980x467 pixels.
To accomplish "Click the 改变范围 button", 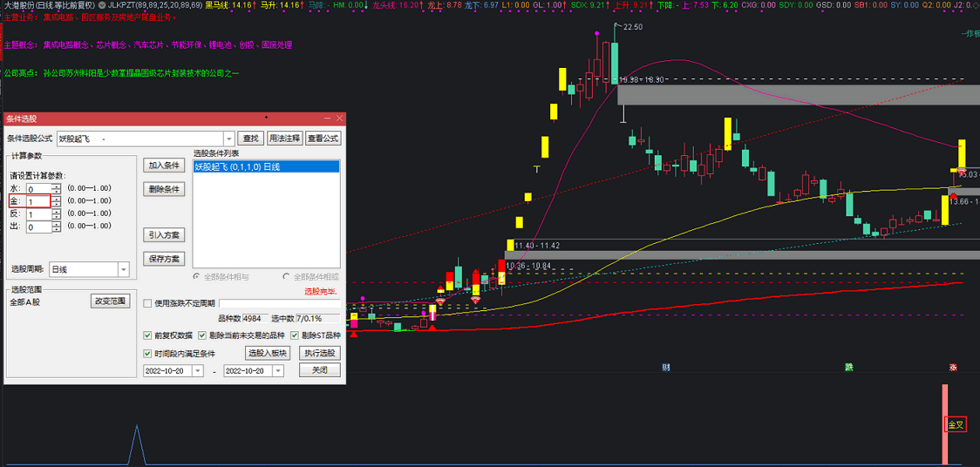I will pos(110,301).
